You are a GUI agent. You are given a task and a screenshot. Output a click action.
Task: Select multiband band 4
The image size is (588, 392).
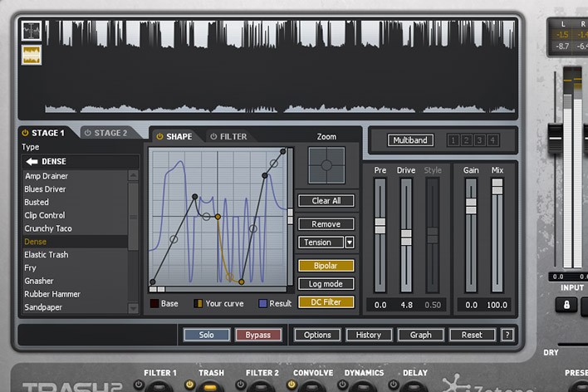pos(492,140)
